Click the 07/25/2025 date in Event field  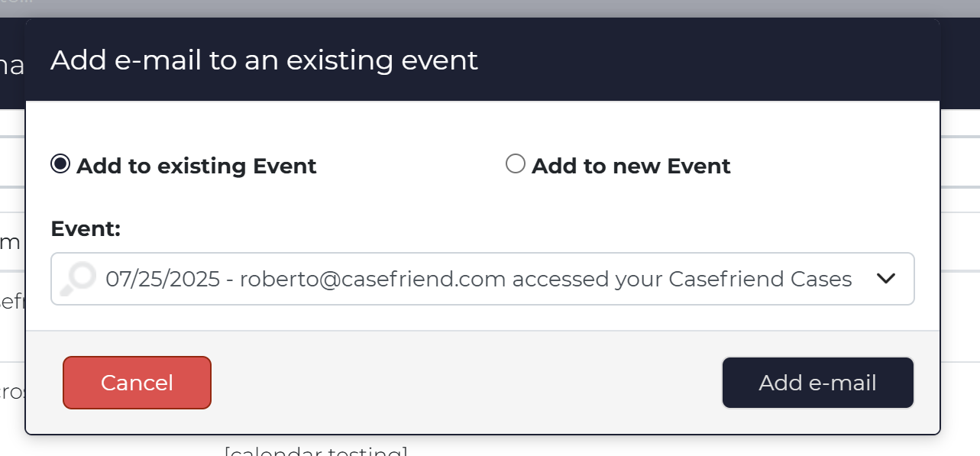tap(163, 280)
